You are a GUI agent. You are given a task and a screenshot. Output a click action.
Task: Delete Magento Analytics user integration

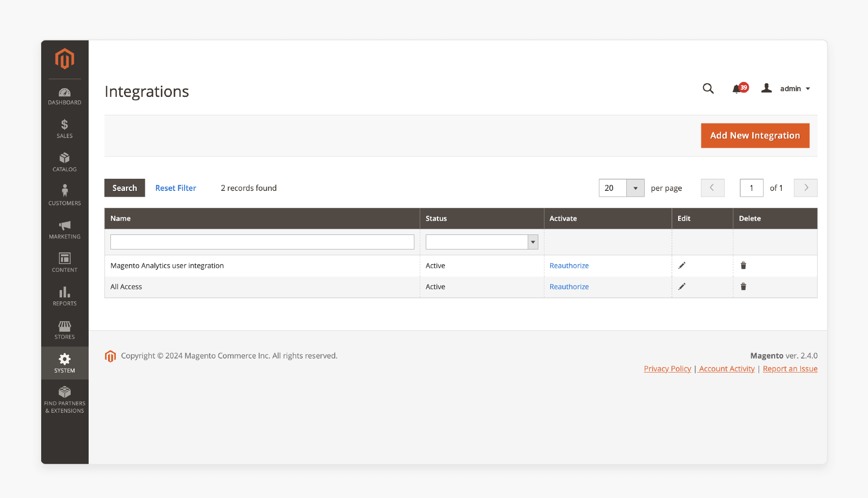tap(743, 265)
